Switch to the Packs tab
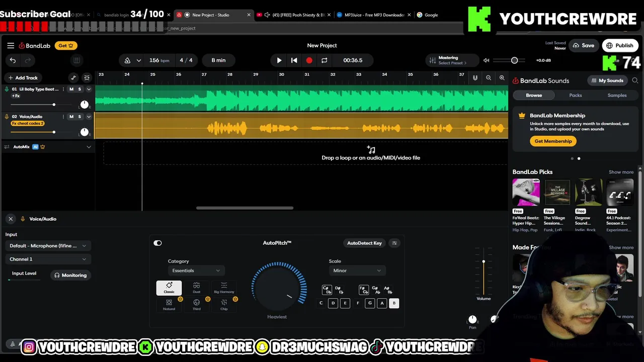Screen dimensions: 644x362 click(576, 95)
